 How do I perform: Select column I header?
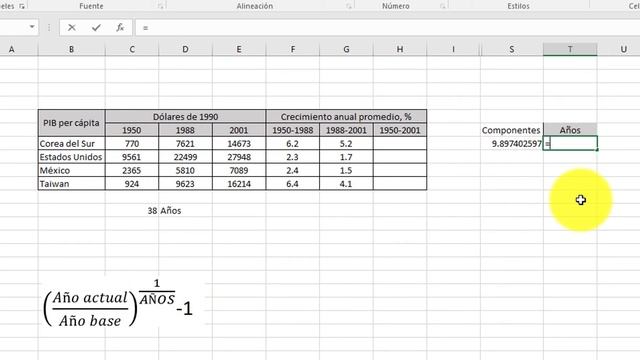tap(453, 49)
